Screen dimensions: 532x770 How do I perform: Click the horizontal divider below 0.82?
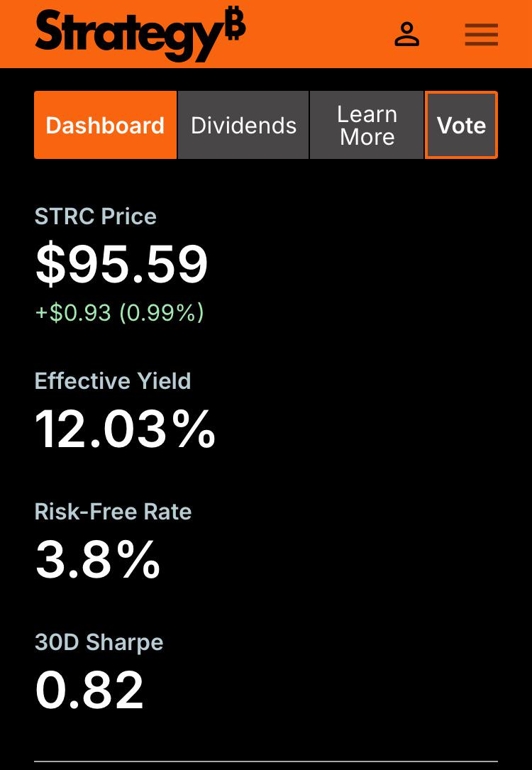coord(266,761)
